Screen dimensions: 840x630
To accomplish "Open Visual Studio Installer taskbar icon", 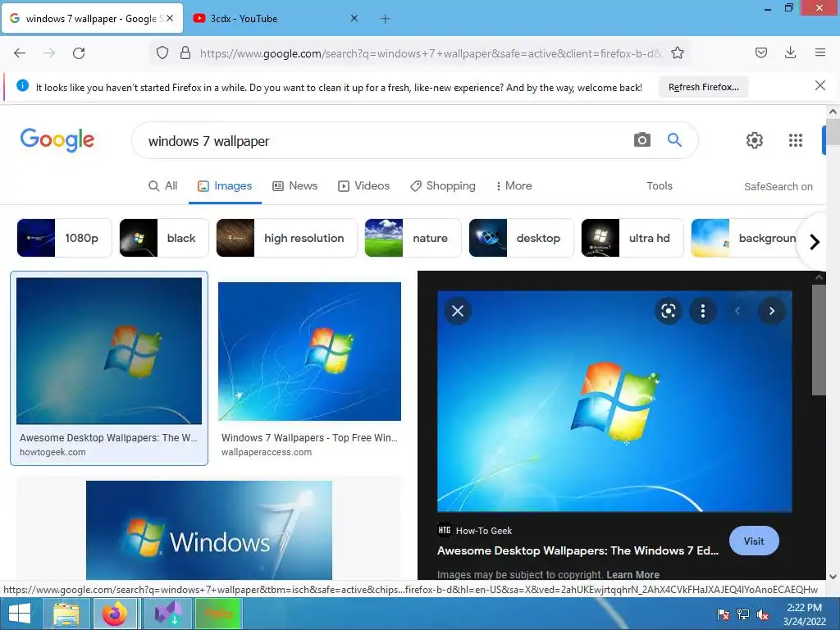I will 167,614.
